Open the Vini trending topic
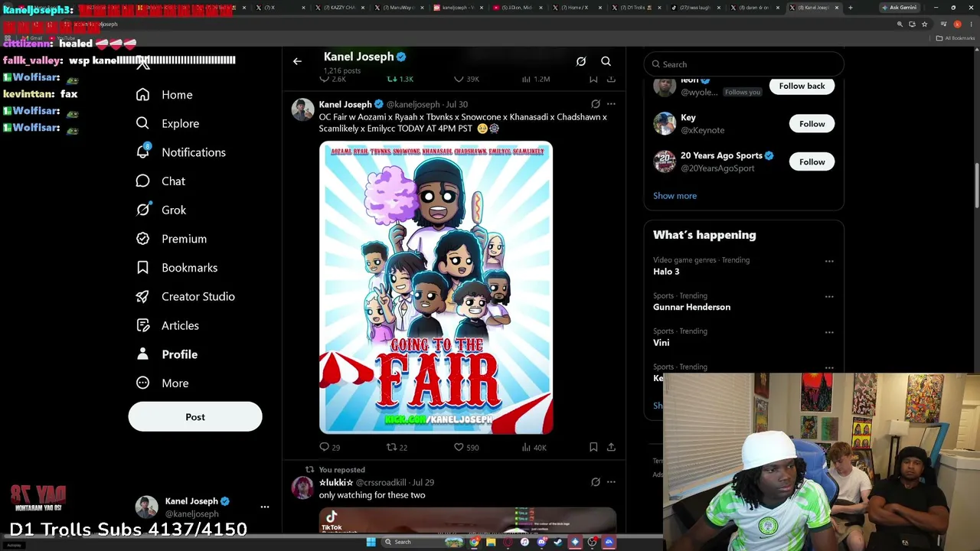Screen dimensions: 980x551 click(661, 343)
